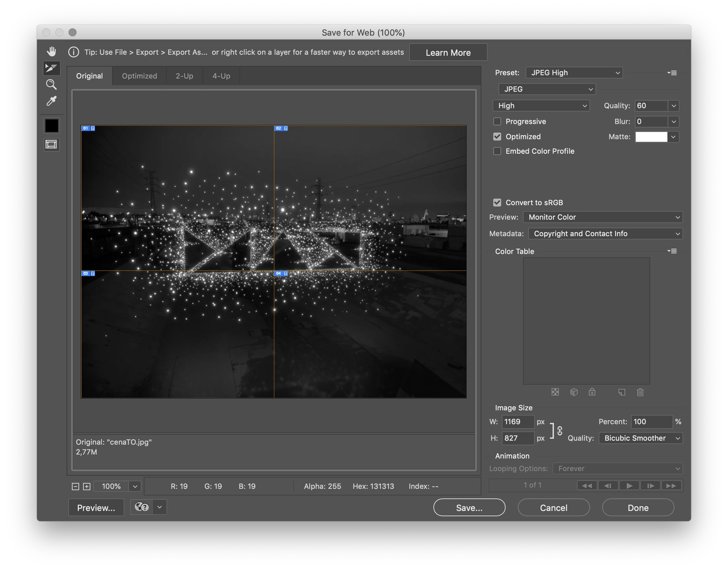Select the Zoom tool
The width and height of the screenshot is (728, 570).
coord(51,84)
